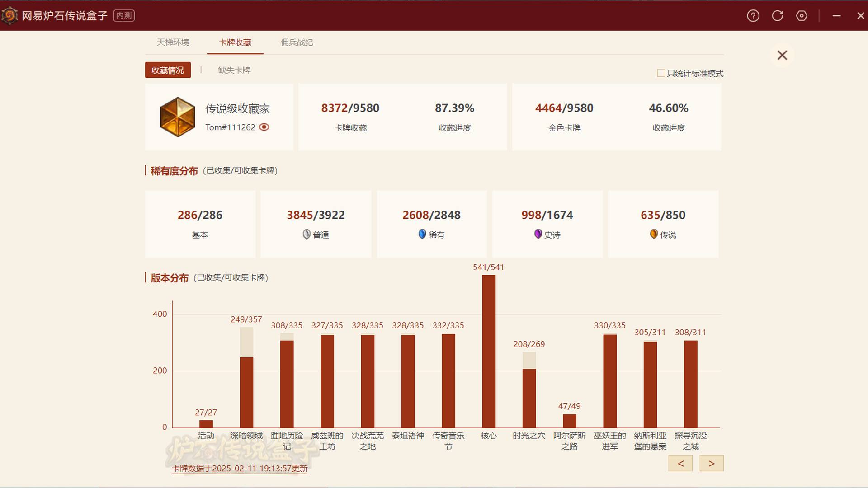This screenshot has height=488, width=868.
Task: Click the 46.60% golden progress value
Action: [669, 108]
